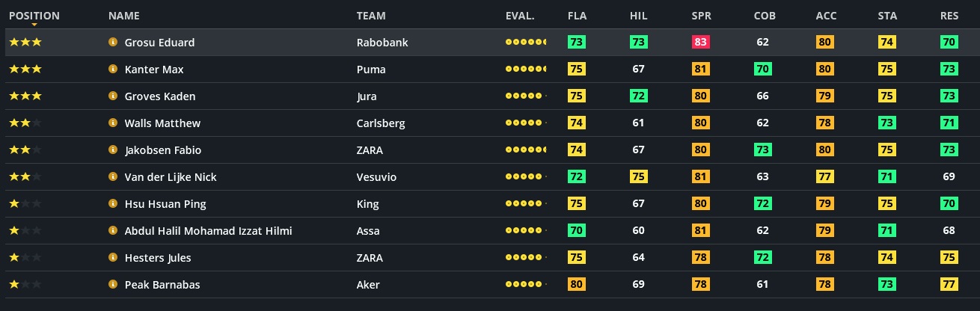This screenshot has width=980, height=311.
Task: Click red SPR value 83 for Grosu Eduard
Action: point(700,43)
